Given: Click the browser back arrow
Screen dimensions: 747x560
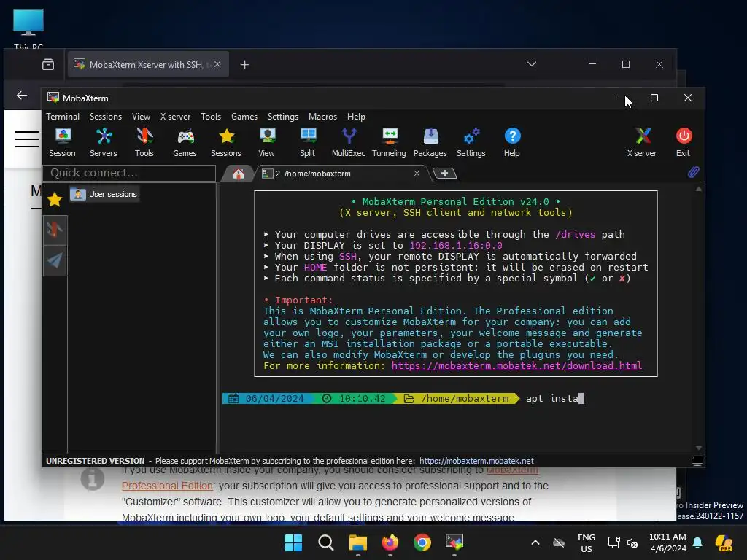Looking at the screenshot, I should [x=22, y=96].
